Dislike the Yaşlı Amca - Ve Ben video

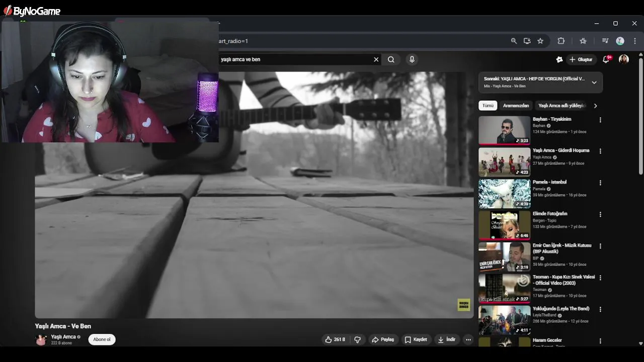pyautogui.click(x=358, y=340)
